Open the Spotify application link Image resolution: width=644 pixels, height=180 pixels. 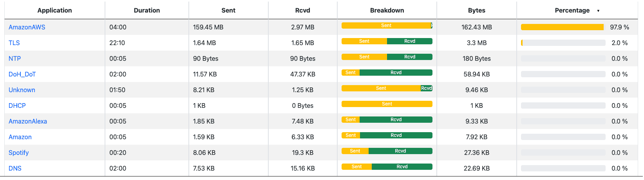pos(19,153)
